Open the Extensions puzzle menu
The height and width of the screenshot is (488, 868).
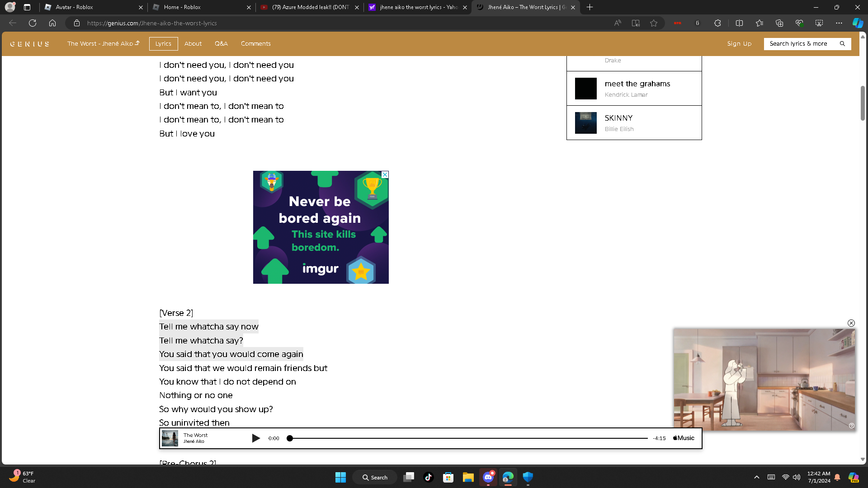(x=717, y=23)
